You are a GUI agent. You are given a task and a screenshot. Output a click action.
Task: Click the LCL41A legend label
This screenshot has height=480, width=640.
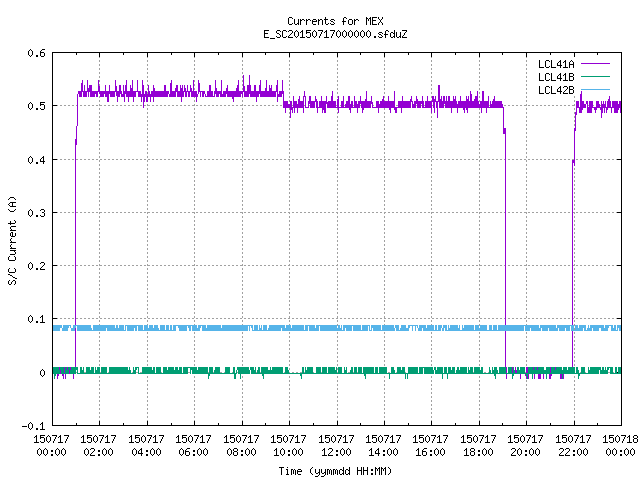[556, 64]
